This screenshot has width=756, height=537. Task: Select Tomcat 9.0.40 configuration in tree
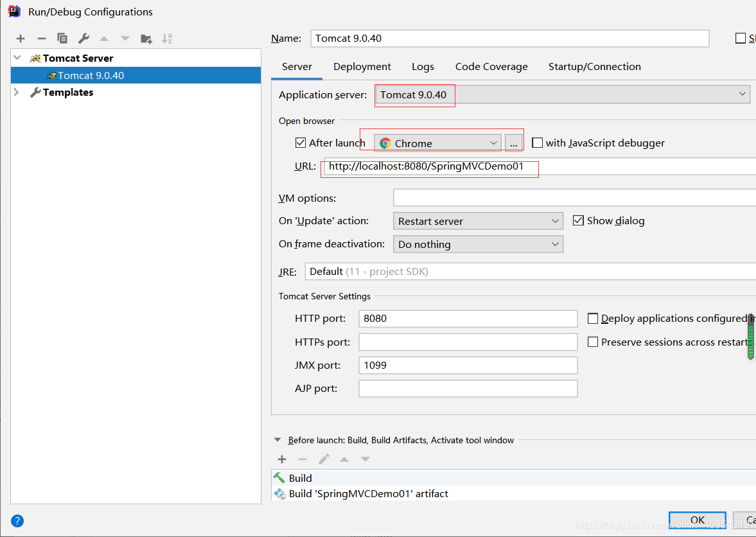(x=136, y=75)
